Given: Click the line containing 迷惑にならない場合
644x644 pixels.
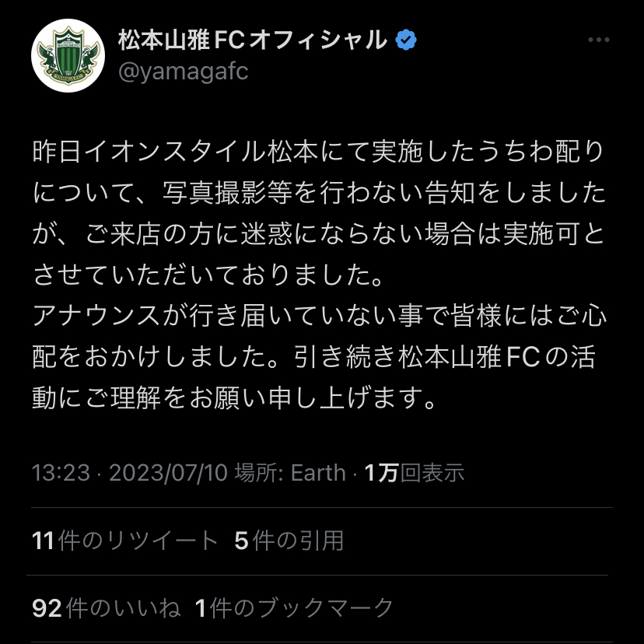Looking at the screenshot, I should 319,233.
